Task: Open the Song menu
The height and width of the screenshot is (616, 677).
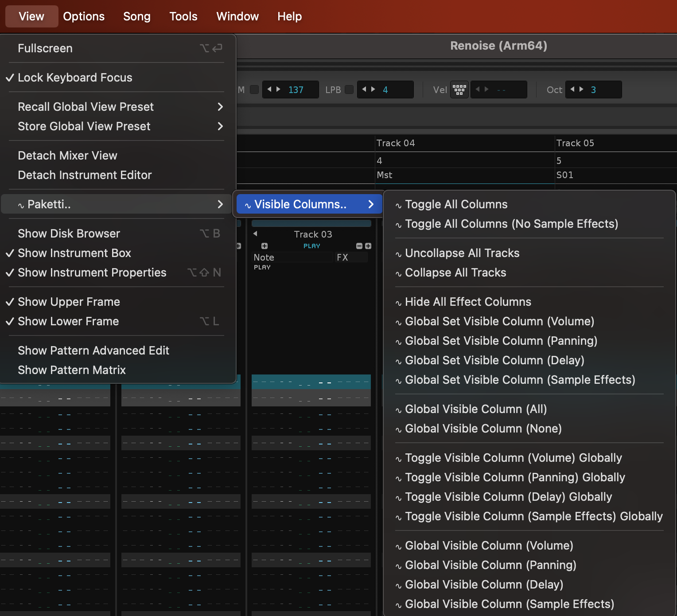Action: pos(137,16)
